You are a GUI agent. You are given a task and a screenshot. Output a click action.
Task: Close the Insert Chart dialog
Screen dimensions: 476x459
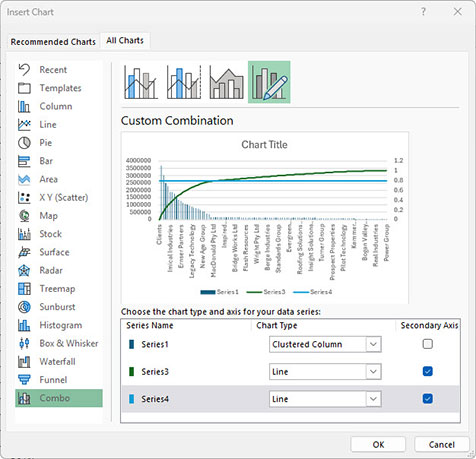click(458, 12)
